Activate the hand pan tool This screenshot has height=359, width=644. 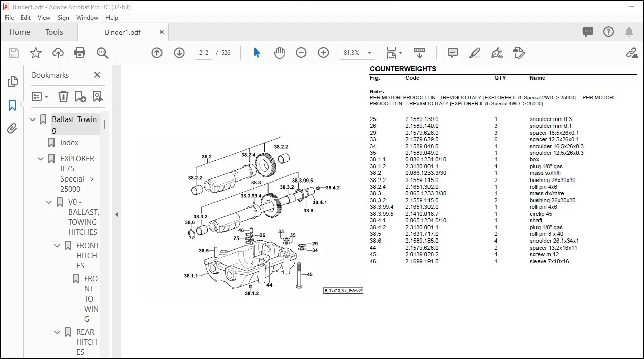[279, 53]
